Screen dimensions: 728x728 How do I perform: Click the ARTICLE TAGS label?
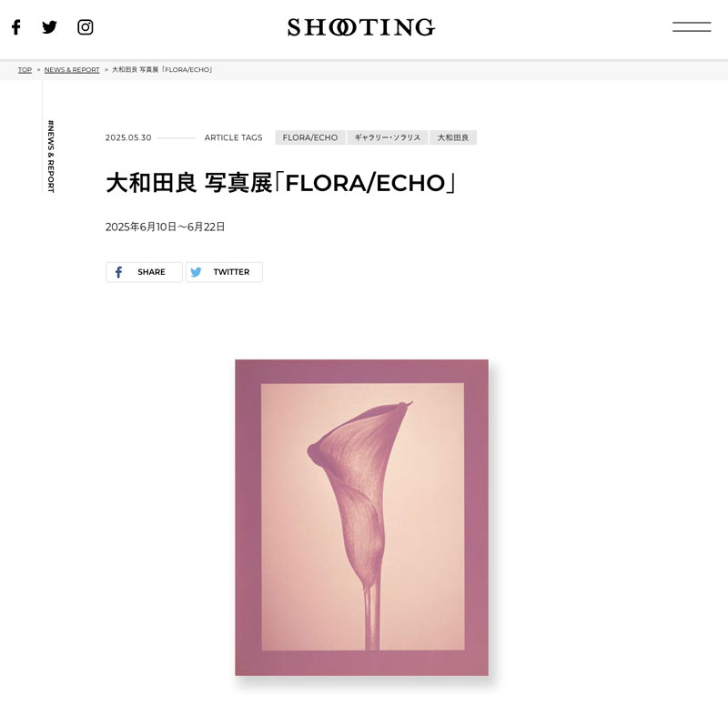pos(234,137)
